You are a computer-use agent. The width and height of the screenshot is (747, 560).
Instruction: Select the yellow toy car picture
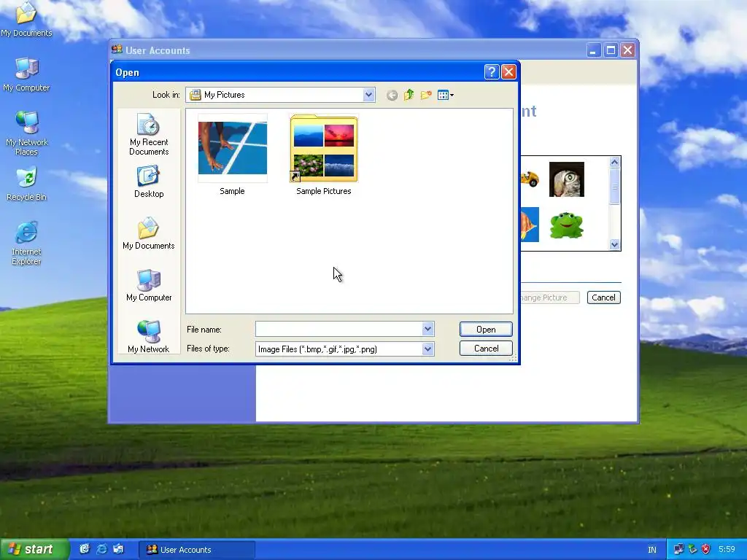click(530, 179)
